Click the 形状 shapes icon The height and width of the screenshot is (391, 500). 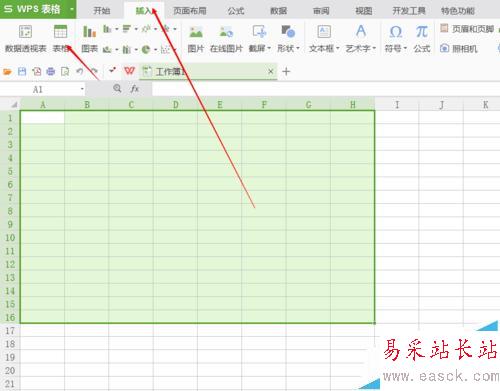[x=288, y=32]
